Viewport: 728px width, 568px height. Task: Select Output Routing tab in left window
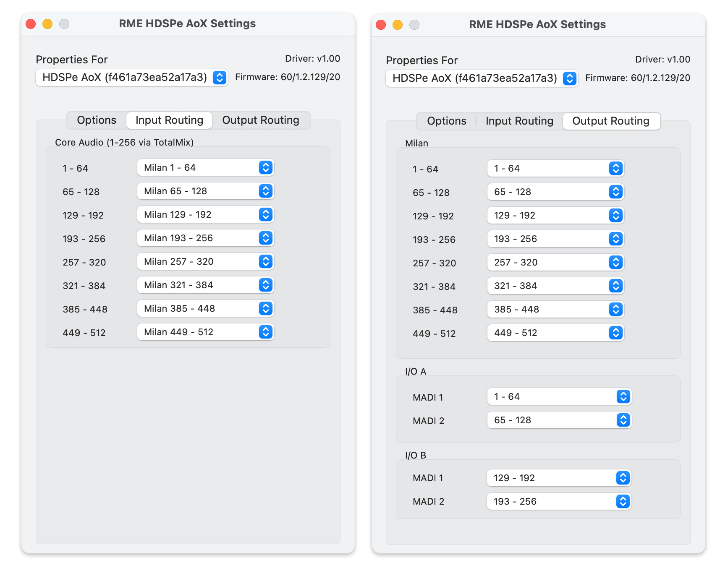click(x=260, y=120)
